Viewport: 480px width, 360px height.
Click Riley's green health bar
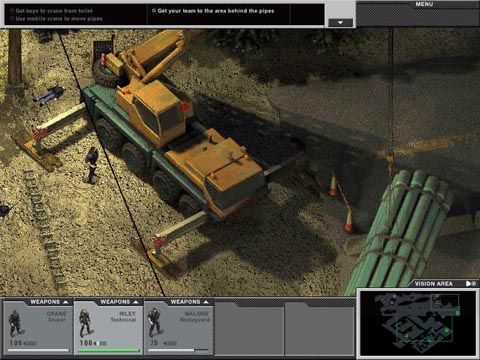click(x=108, y=350)
